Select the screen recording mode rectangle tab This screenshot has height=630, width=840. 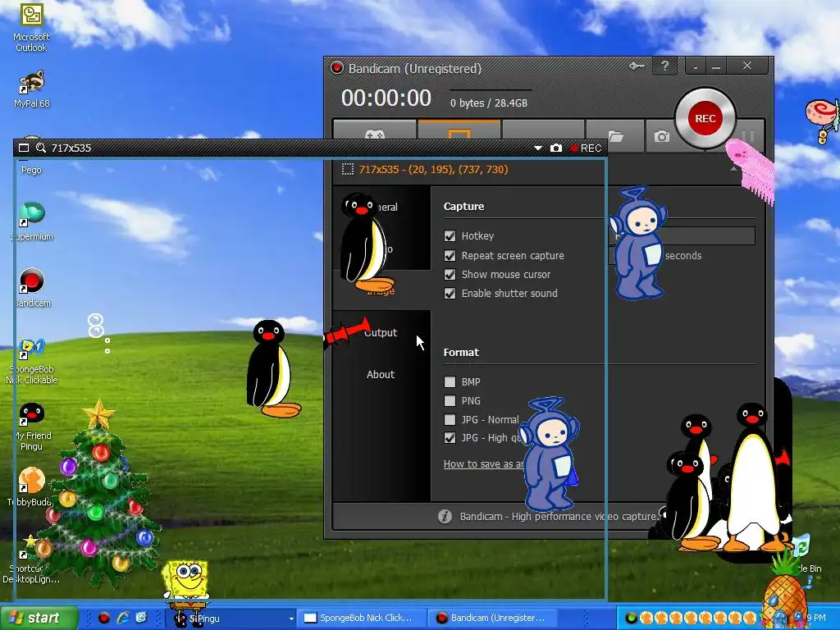[459, 131]
